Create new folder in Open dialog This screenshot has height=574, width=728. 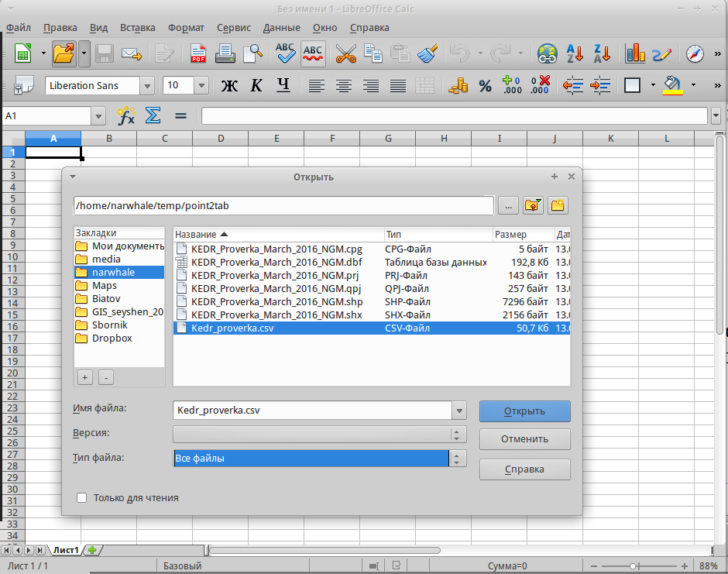coord(558,205)
